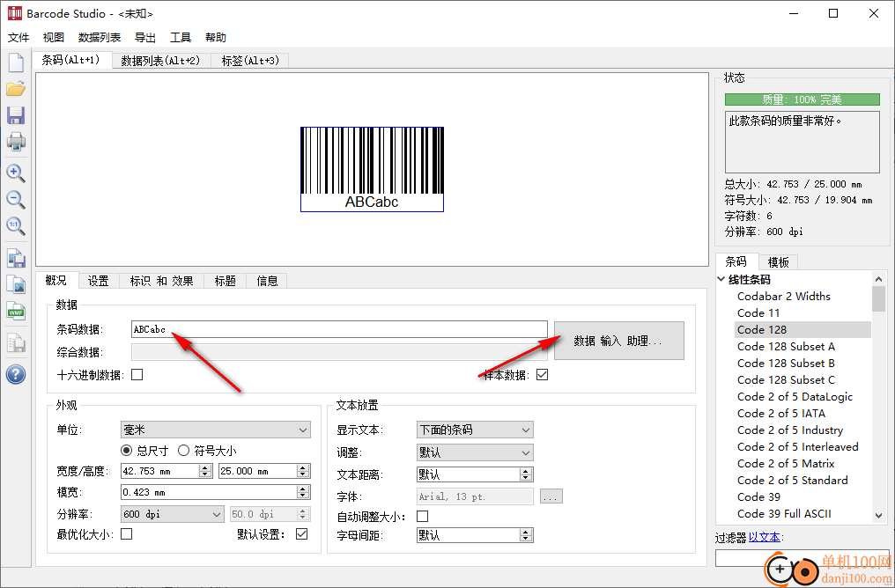Click the width 42.753 mm spinner arrows
The width and height of the screenshot is (895, 588).
tap(205, 471)
